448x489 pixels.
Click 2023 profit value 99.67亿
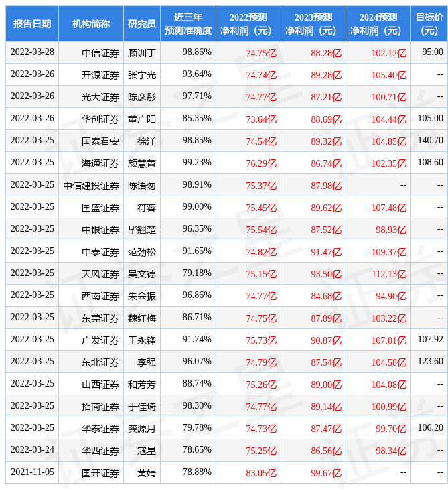click(326, 473)
